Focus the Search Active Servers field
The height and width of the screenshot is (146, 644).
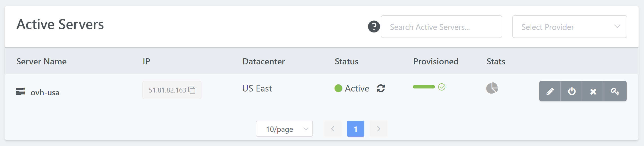(x=442, y=27)
